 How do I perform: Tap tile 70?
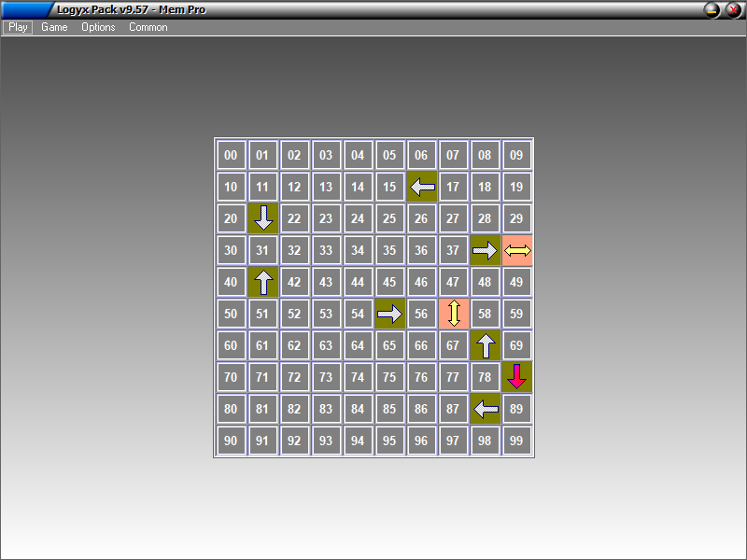(231, 377)
